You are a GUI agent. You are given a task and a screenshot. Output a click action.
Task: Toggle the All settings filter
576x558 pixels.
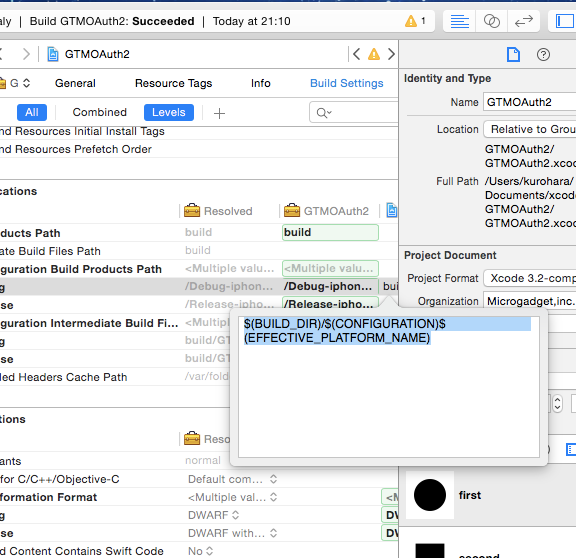(x=32, y=112)
